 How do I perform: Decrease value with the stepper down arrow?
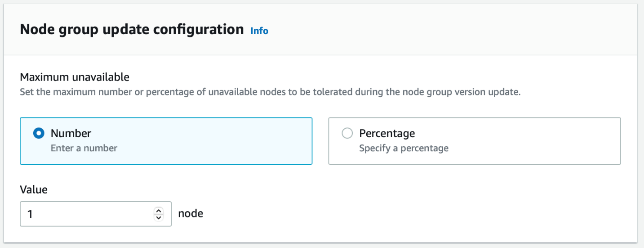pos(158,217)
